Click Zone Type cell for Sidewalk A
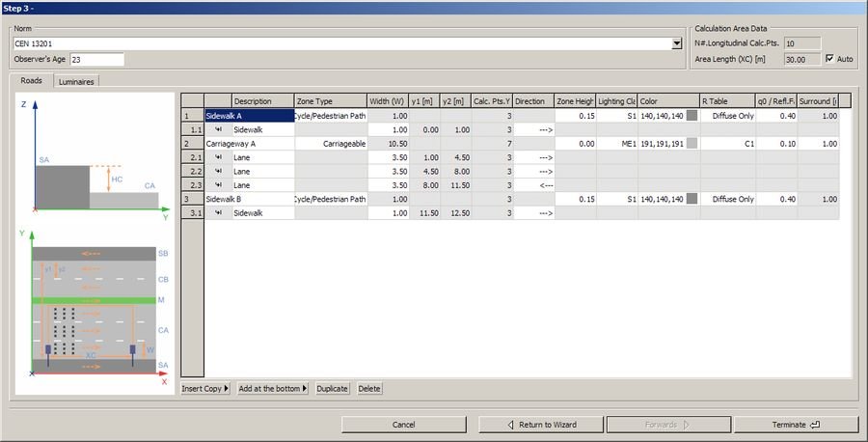868x442 pixels. [331, 116]
